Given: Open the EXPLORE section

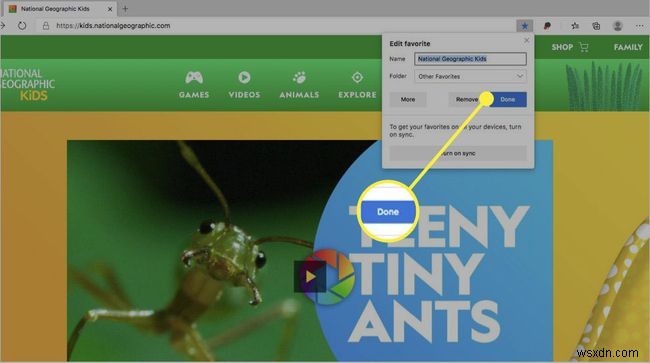Looking at the screenshot, I should pyautogui.click(x=357, y=85).
